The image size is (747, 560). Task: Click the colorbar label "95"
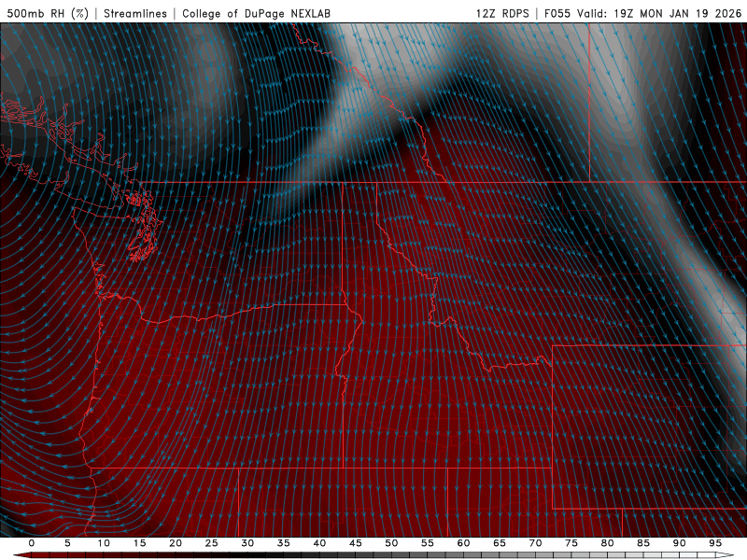[715, 543]
